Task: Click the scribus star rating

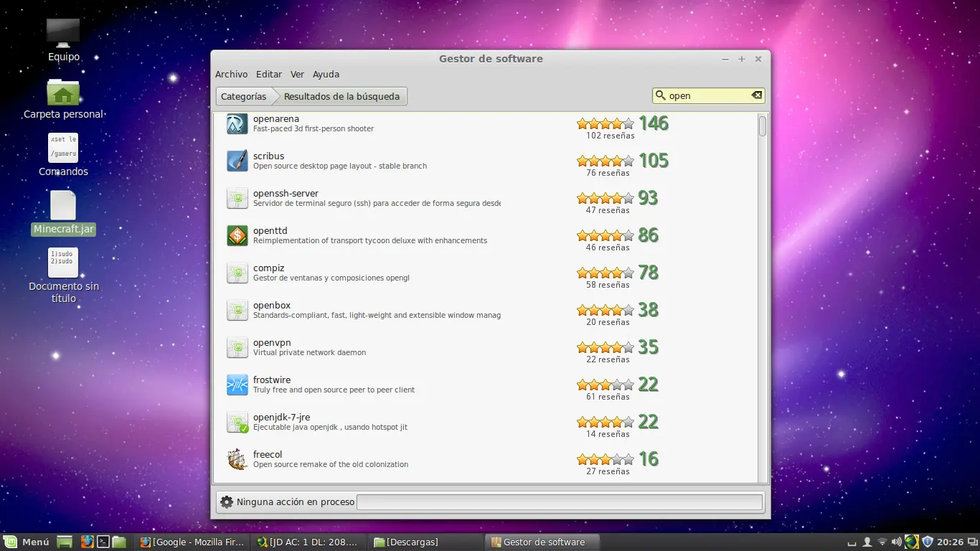Action: [606, 161]
